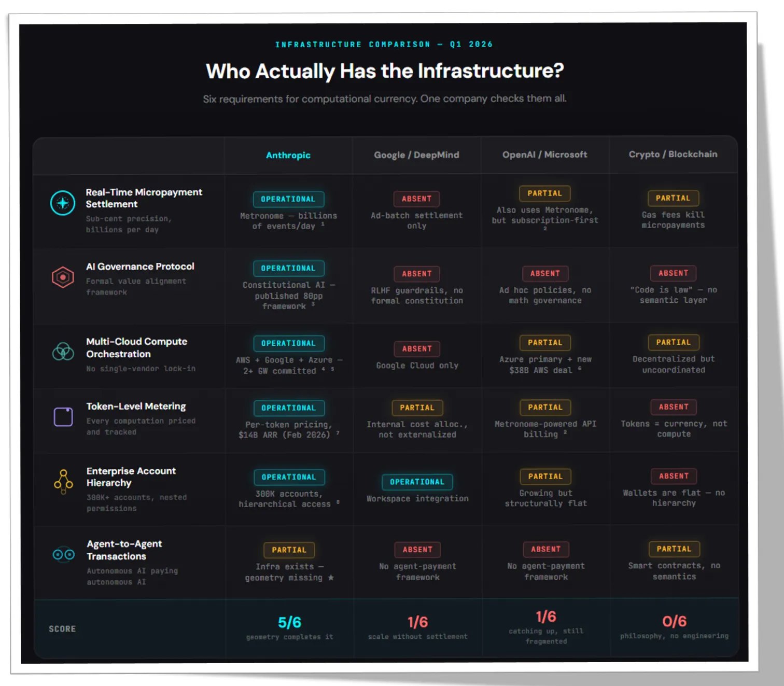Click the "Workspace integration" note
Screen dimensions: 784x686
coord(417,498)
